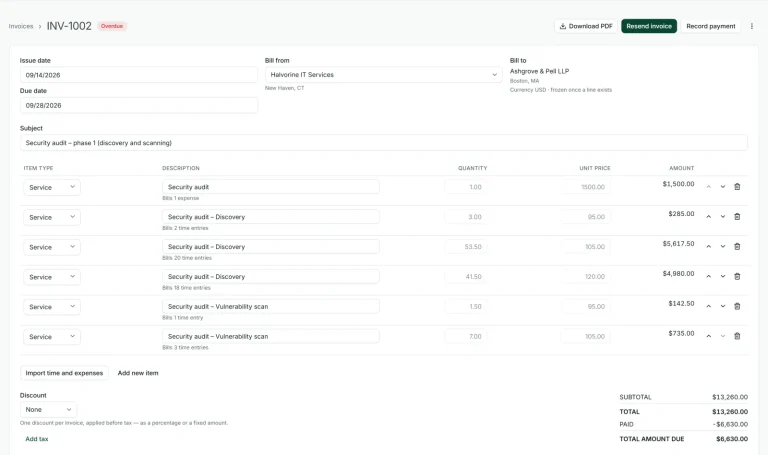Click into the Subject text field
The width and height of the screenshot is (768, 455).
[384, 143]
